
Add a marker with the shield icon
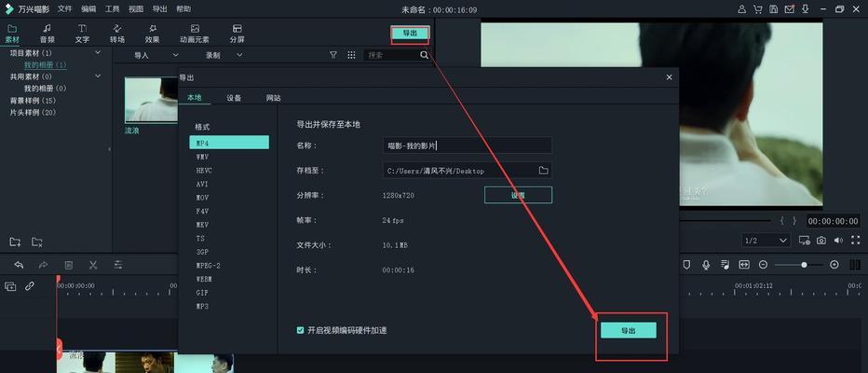(x=686, y=265)
